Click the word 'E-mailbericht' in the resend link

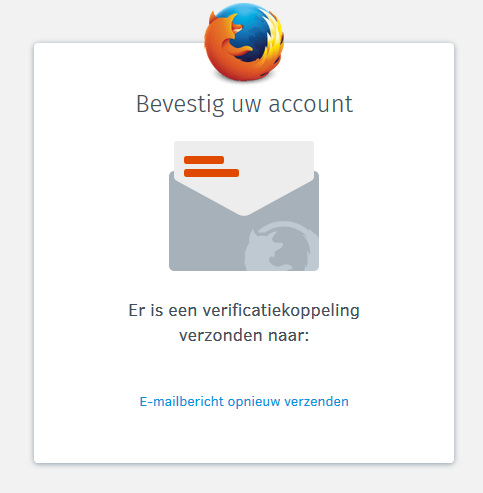click(x=182, y=401)
